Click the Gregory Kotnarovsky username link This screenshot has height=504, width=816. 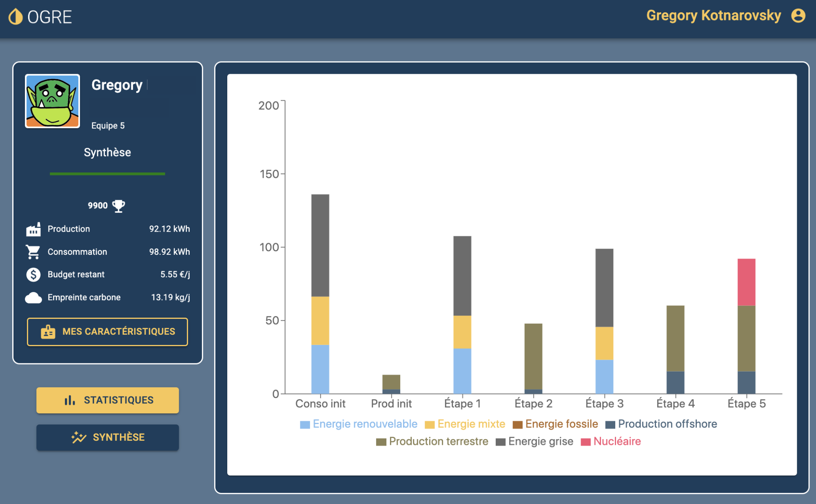point(713,16)
